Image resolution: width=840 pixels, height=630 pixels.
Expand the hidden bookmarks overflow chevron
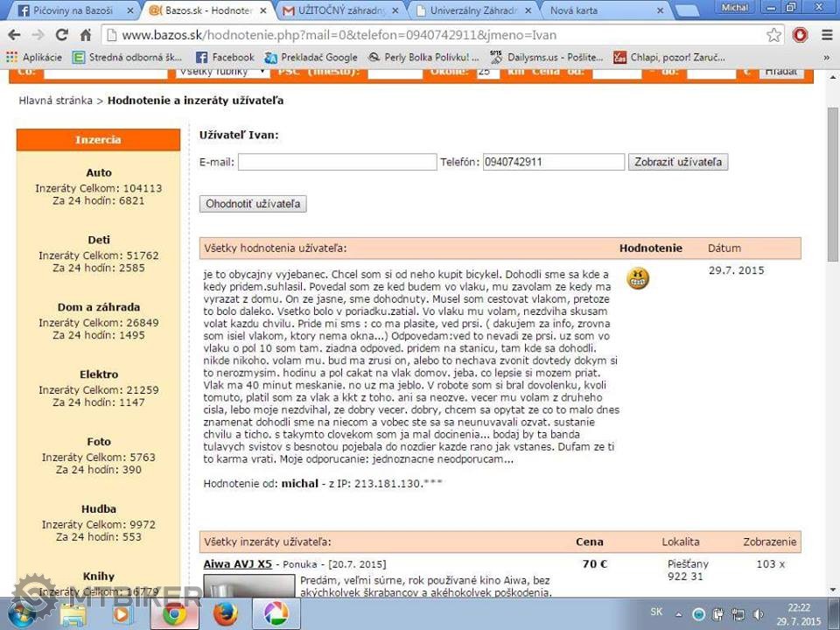click(x=826, y=57)
